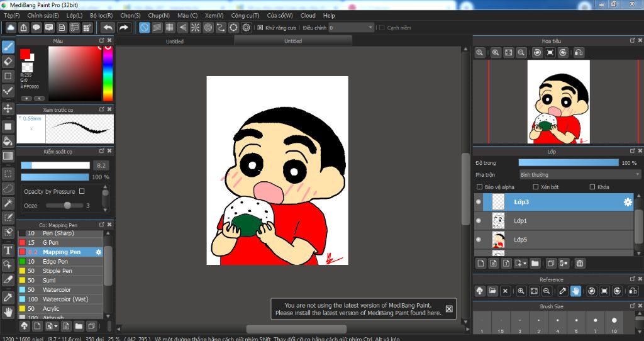
Task: Click the Navigator preview thumbnail
Action: [x=558, y=101]
